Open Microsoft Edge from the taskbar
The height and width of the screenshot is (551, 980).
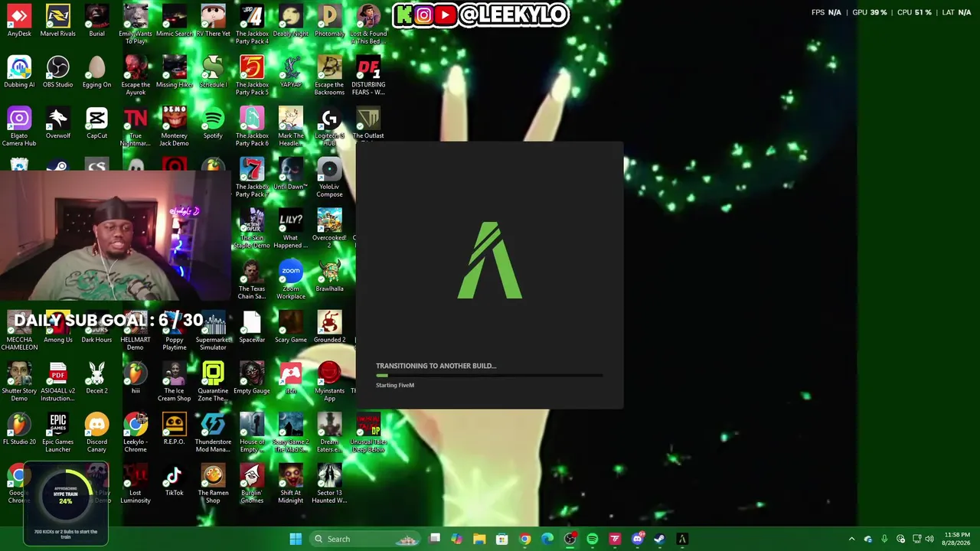(x=547, y=539)
